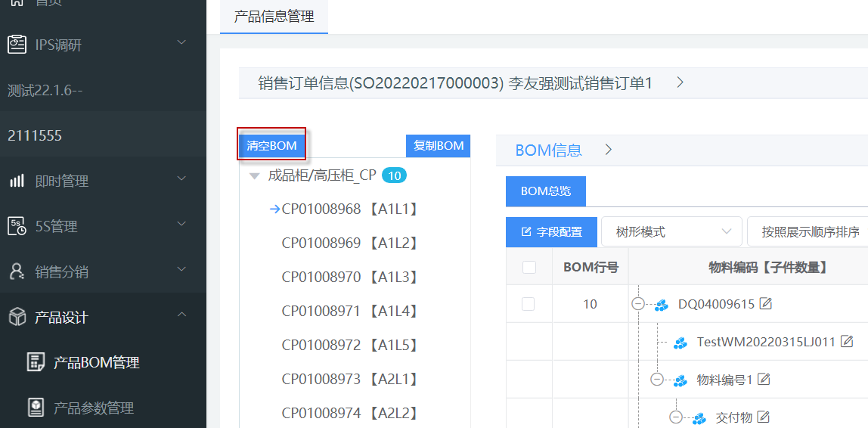Check the select-all checkbox in table header
The height and width of the screenshot is (428, 868).
pyautogui.click(x=529, y=267)
